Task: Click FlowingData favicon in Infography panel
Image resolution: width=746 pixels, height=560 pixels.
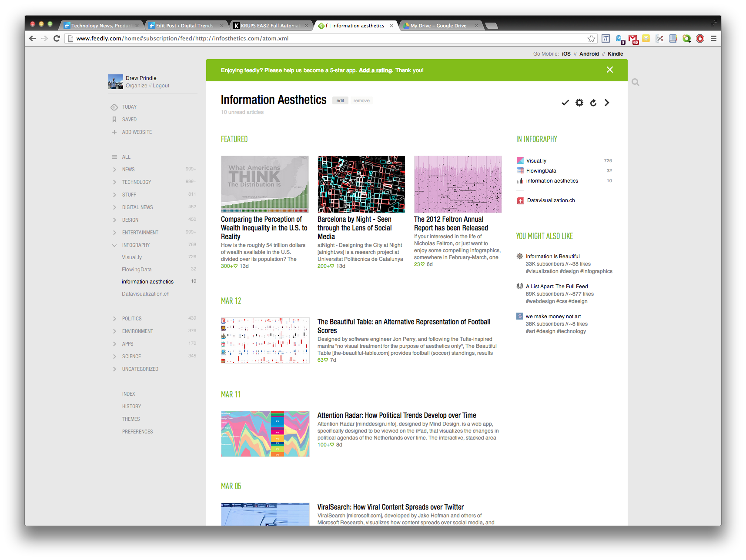Action: point(520,171)
